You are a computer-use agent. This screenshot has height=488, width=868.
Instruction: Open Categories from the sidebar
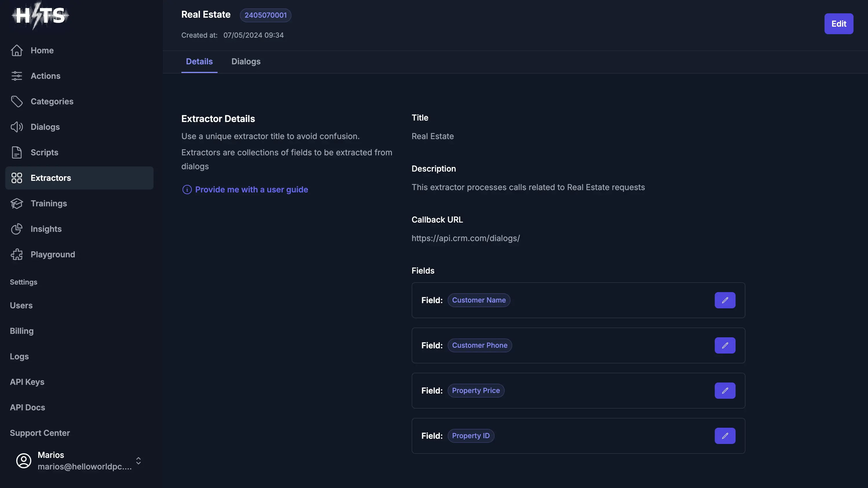coord(52,101)
